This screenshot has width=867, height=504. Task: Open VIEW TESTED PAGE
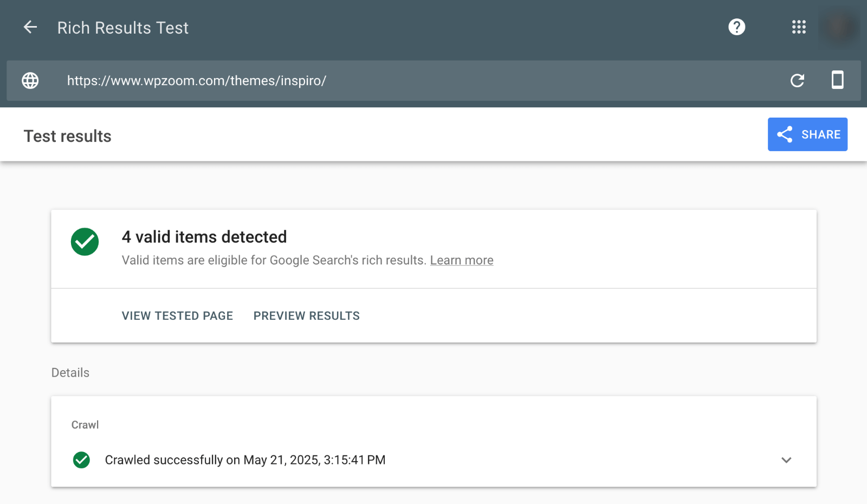click(177, 316)
